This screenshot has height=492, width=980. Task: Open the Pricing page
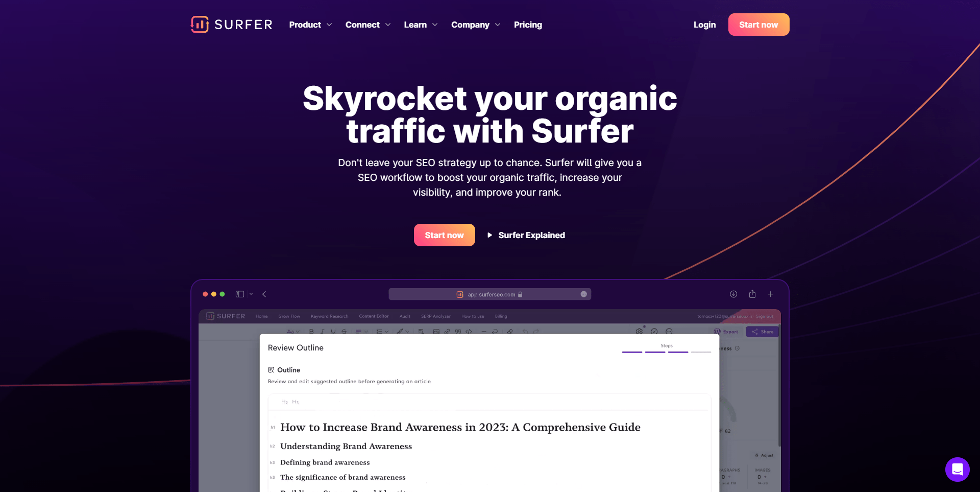528,25
